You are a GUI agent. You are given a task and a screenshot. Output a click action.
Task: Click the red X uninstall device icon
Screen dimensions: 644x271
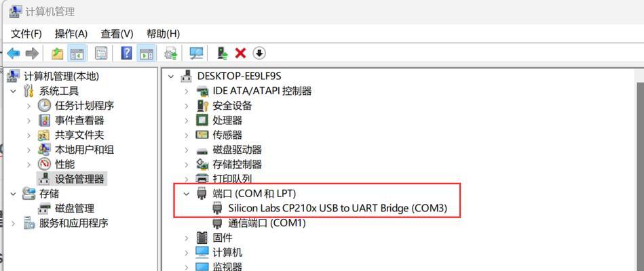click(x=240, y=53)
